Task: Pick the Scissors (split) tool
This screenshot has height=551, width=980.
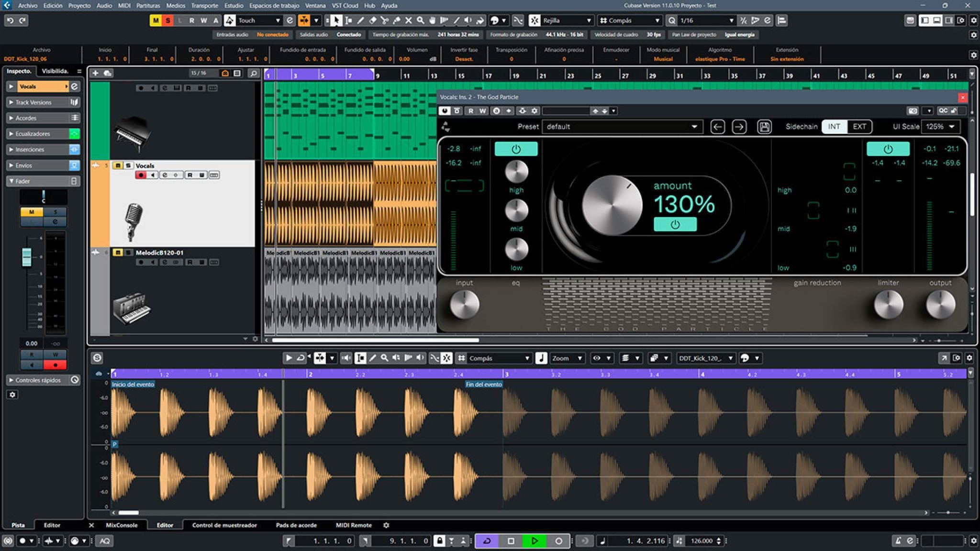Action: click(384, 20)
